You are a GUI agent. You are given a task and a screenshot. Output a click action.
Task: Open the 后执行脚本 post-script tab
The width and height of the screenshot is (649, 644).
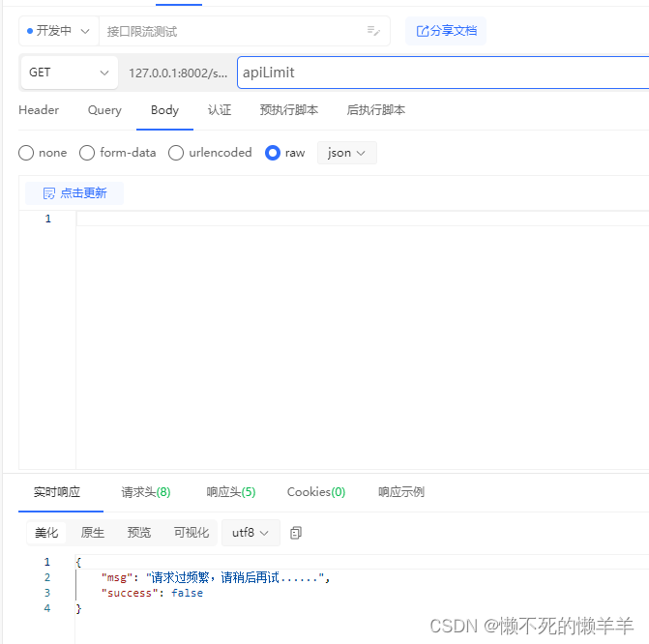376,110
